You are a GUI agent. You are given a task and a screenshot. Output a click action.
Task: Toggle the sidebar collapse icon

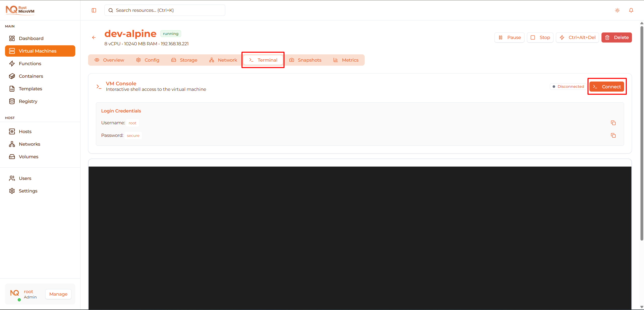[94, 10]
